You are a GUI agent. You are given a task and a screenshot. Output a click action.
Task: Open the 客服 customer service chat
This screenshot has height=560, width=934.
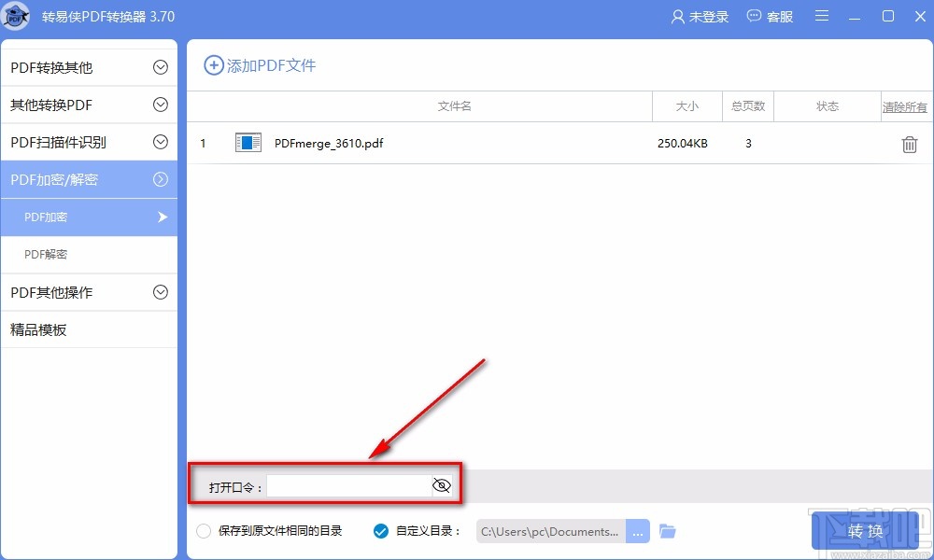point(770,16)
